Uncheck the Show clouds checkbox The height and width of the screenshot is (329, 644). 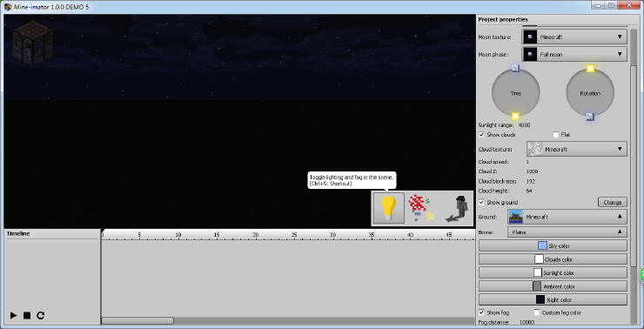click(x=481, y=135)
